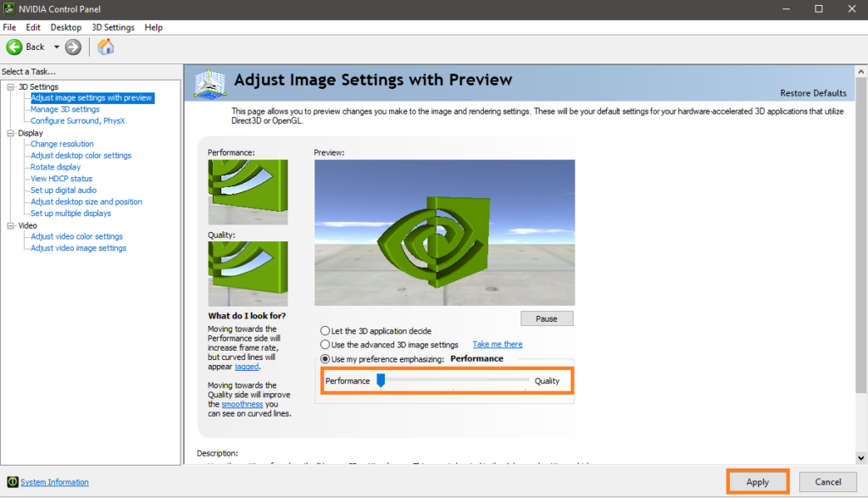
Task: Click the green Back arrow icon
Action: click(14, 47)
